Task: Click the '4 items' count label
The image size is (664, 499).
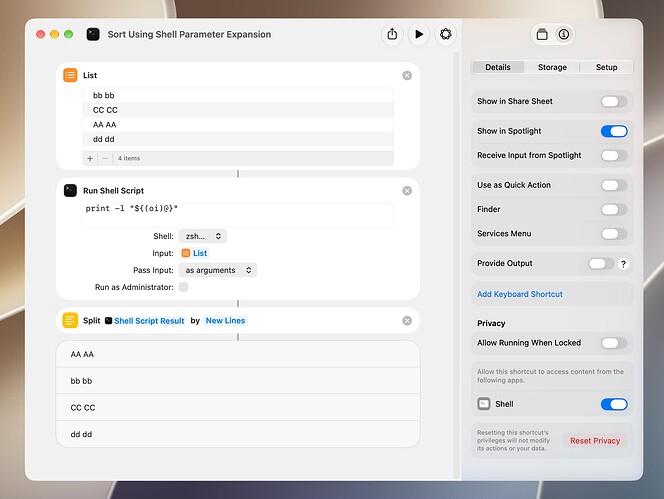Action: [129, 158]
